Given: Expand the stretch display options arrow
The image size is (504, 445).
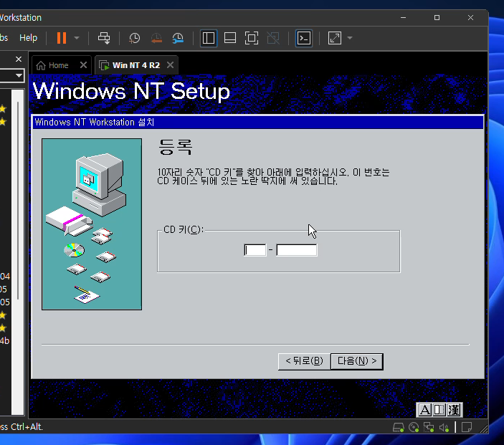Looking at the screenshot, I should click(x=350, y=38).
